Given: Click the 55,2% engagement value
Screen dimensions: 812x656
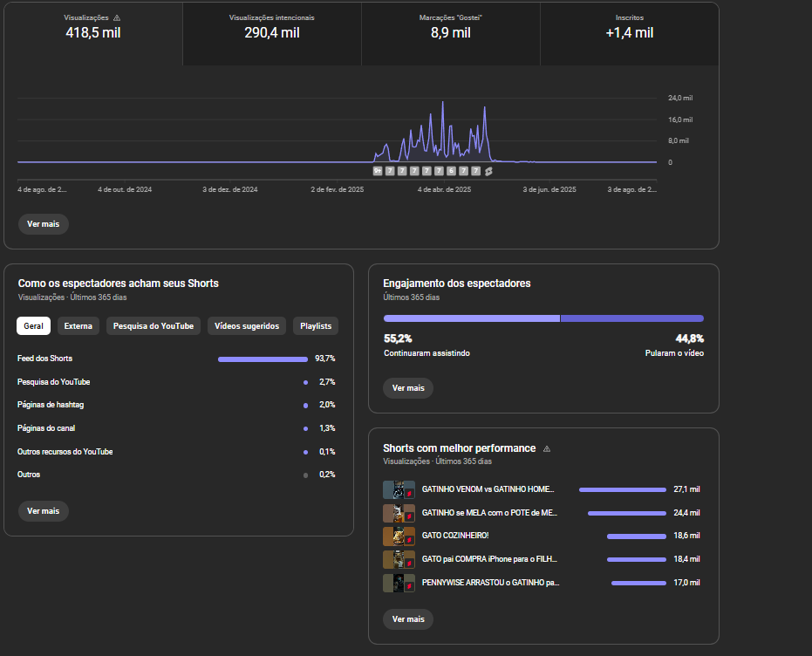Looking at the screenshot, I should coord(398,338).
